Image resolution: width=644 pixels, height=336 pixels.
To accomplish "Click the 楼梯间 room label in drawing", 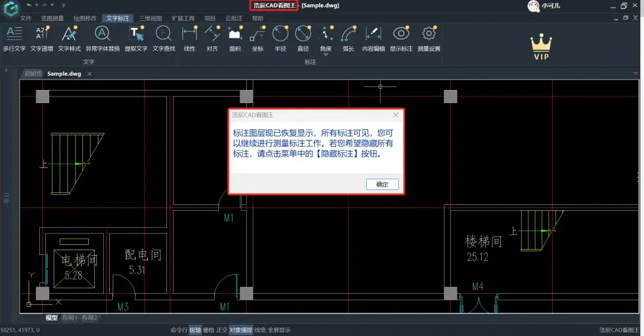I will (x=484, y=242).
